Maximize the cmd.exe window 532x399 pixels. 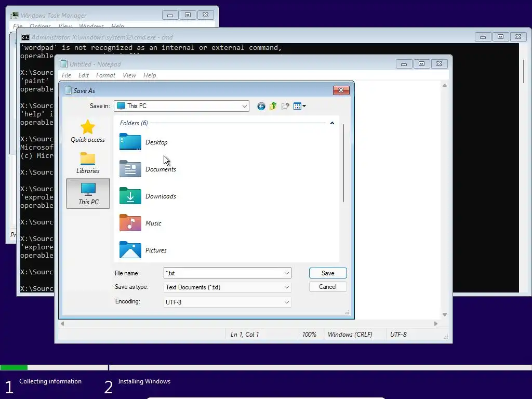(500, 37)
